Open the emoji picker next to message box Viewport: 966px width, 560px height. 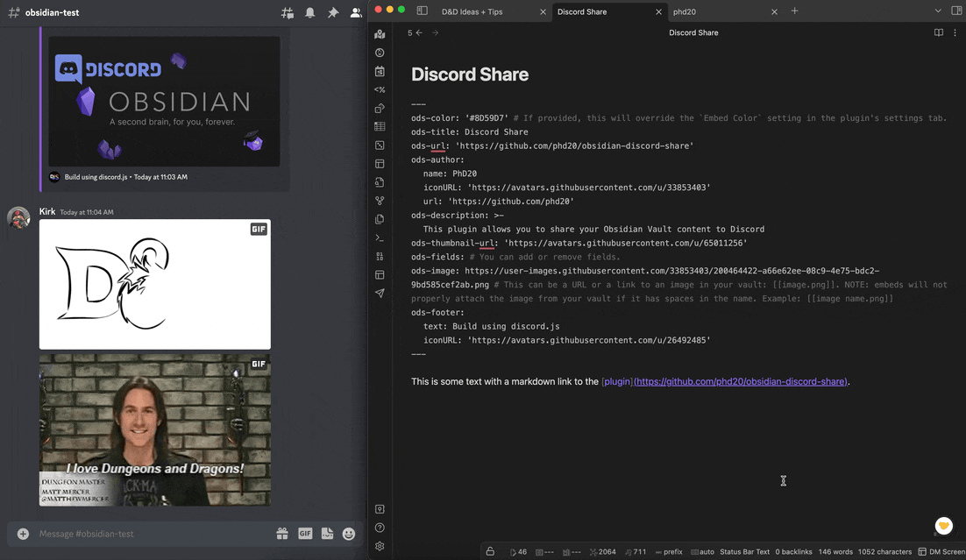click(348, 533)
